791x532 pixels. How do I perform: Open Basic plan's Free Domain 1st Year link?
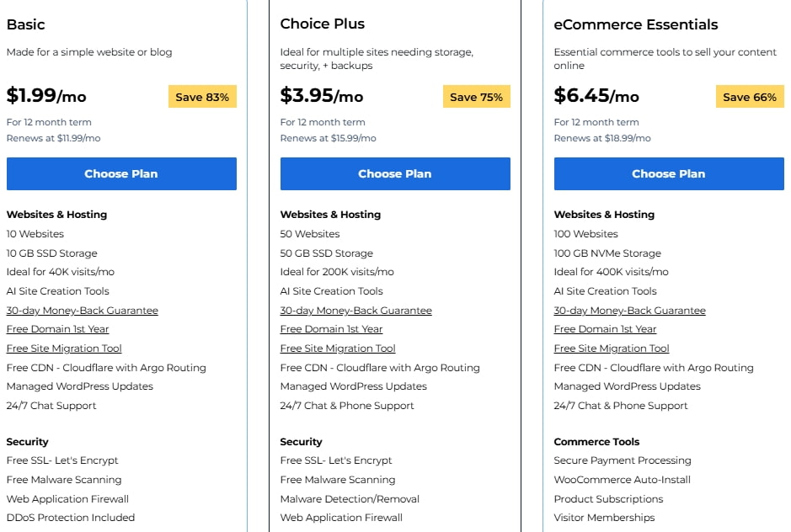pyautogui.click(x=57, y=329)
